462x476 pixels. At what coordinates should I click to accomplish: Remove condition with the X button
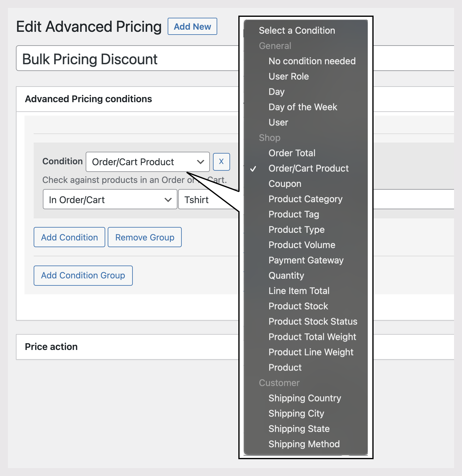(221, 162)
